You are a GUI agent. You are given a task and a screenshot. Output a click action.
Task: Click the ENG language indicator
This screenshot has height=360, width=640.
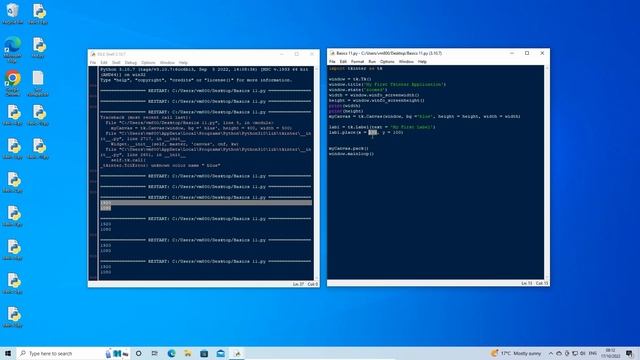click(593, 353)
